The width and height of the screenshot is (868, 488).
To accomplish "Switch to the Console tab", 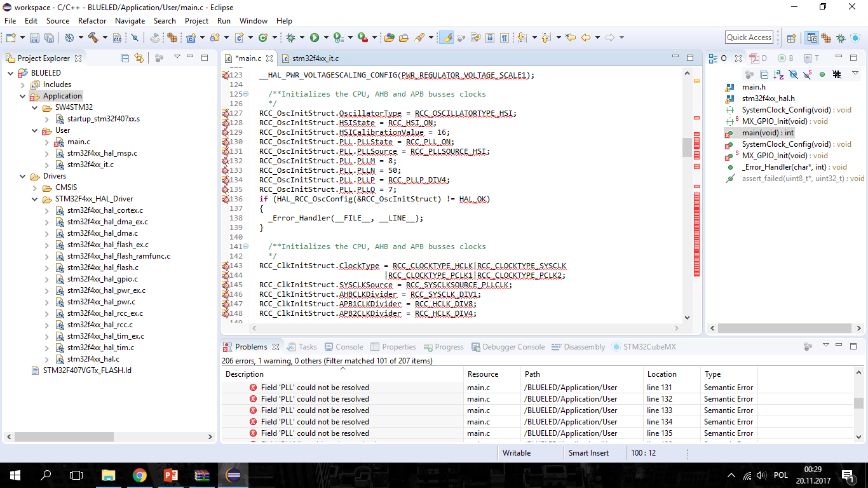I will pos(344,347).
